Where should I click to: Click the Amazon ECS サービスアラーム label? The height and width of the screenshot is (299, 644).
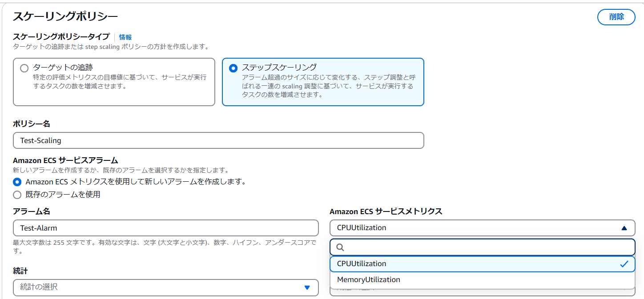point(65,160)
